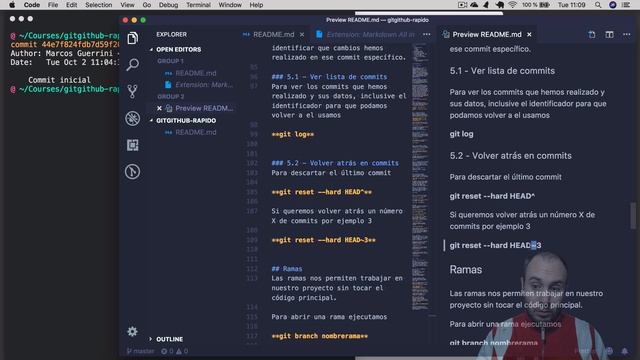Close Preview README.md in Open Editors list
The width and height of the screenshot is (640, 360).
[159, 108]
